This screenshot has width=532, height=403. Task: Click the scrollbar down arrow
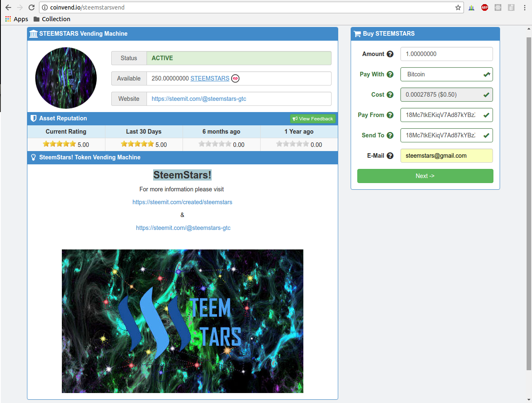tap(529, 400)
